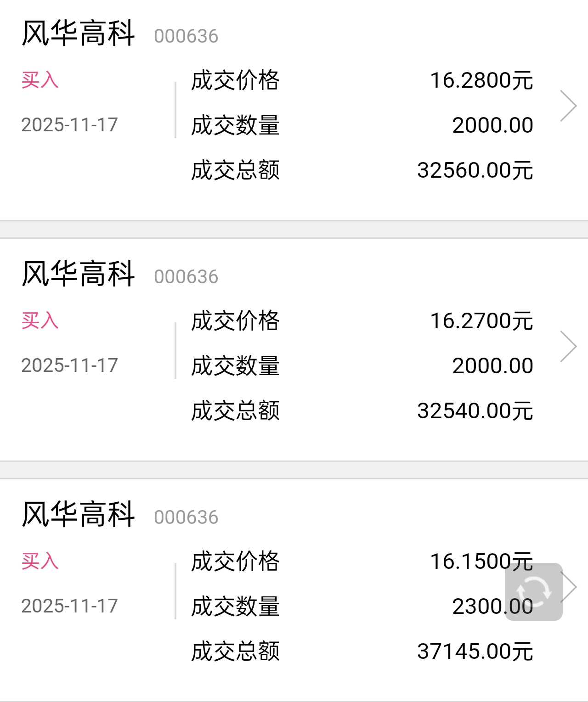Expand the 16.2700元 trade via chevron
Image resolution: width=588 pixels, height=702 pixels.
tap(568, 347)
